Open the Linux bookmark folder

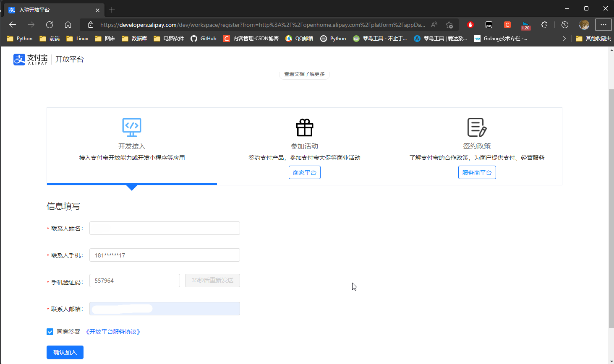pos(77,39)
